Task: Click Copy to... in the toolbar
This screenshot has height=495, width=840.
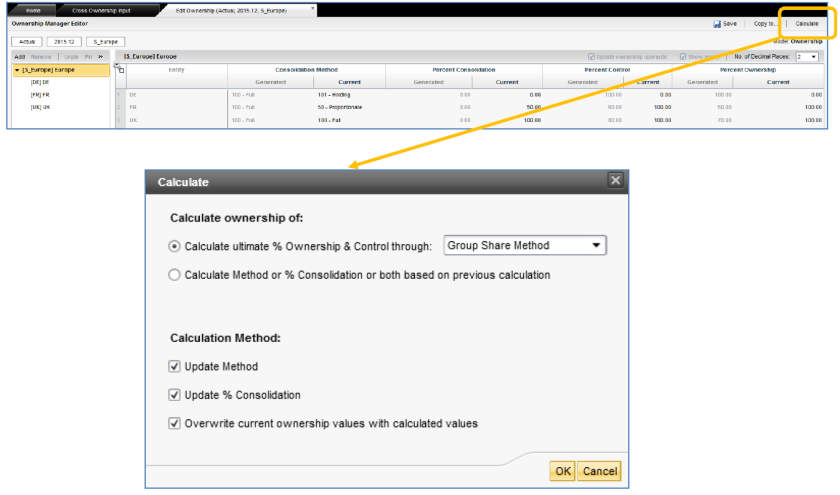Action: [764, 23]
